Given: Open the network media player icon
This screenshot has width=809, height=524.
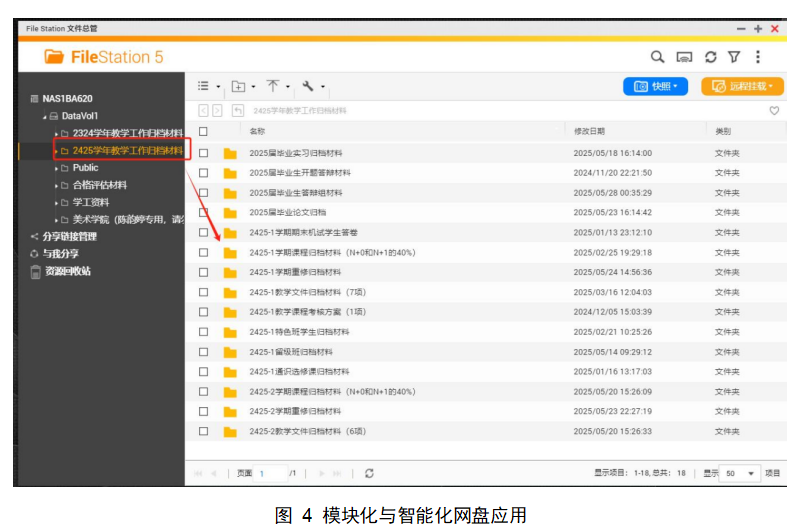Looking at the screenshot, I should click(x=684, y=58).
